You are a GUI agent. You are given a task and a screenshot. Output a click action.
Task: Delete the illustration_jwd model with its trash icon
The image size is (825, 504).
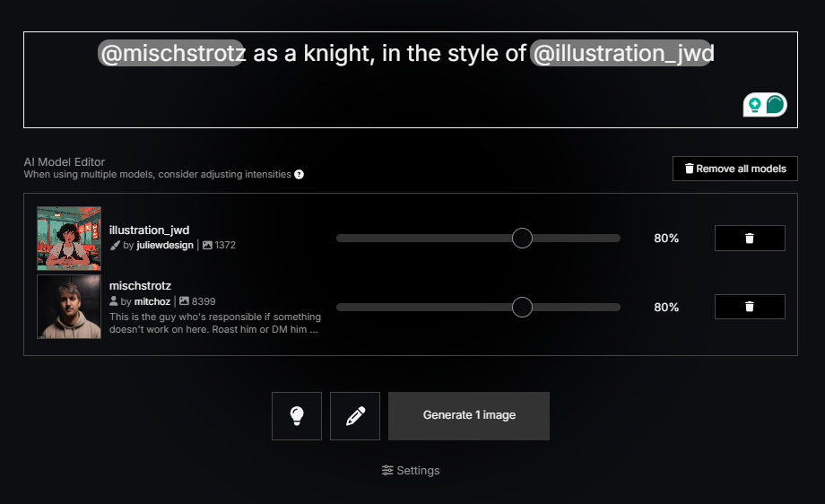[750, 239]
